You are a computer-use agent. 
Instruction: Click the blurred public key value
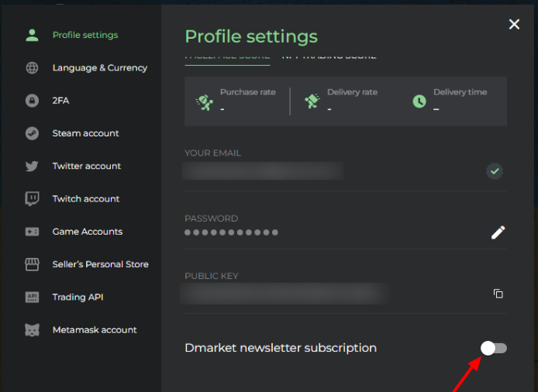285,294
